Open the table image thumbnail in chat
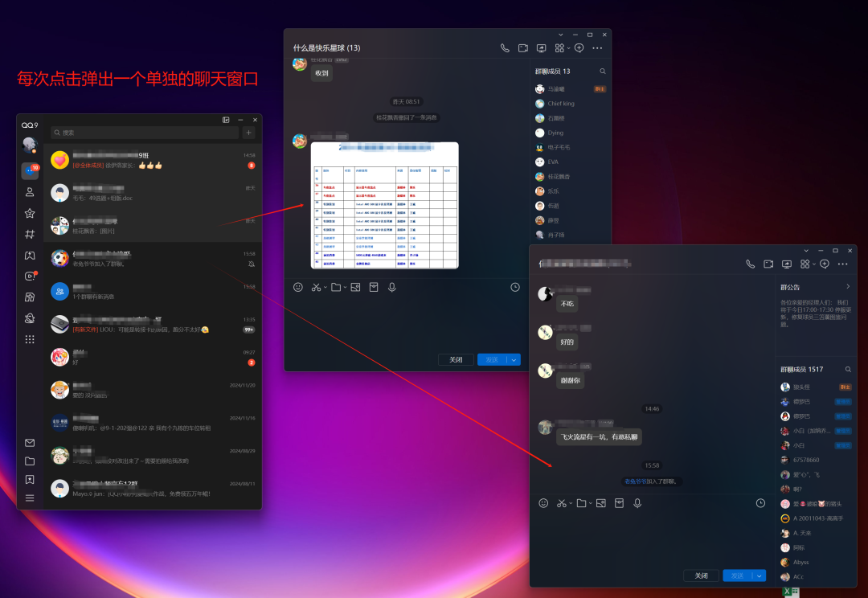 click(x=385, y=206)
